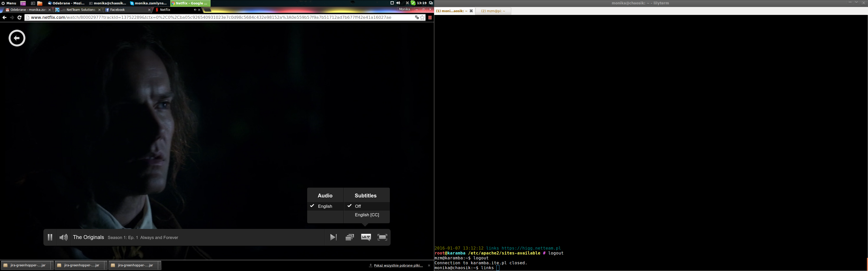Select lilyterm tab (2) mzm@pi
Screen dimensions: 868x271
pyautogui.click(x=493, y=11)
